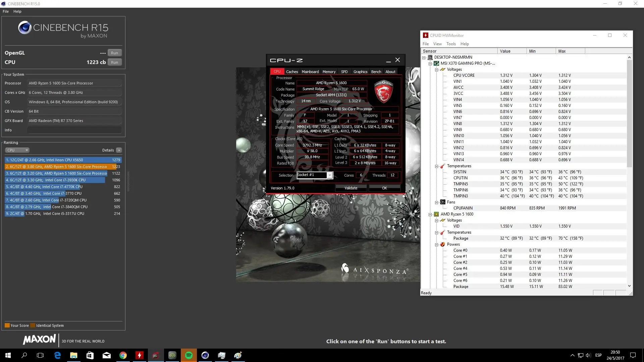644x362 pixels.
Task: Select Intel Core i7-3930K ranking row
Action: [63, 180]
